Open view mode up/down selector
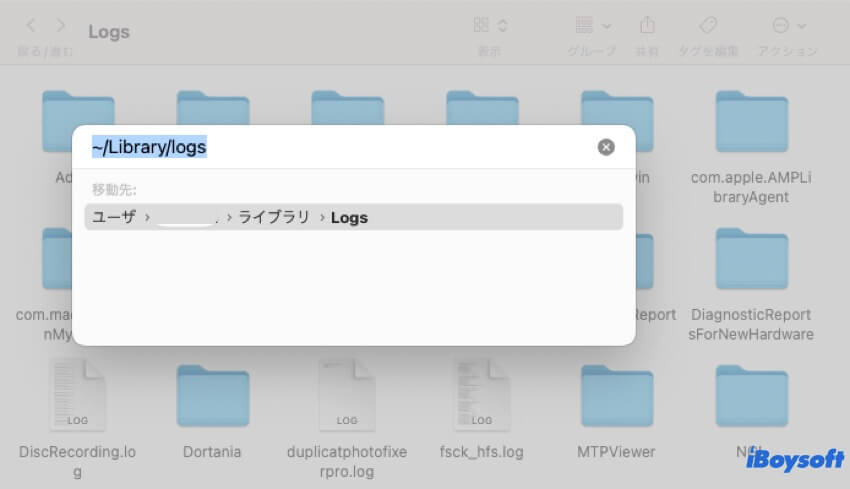 click(503, 25)
